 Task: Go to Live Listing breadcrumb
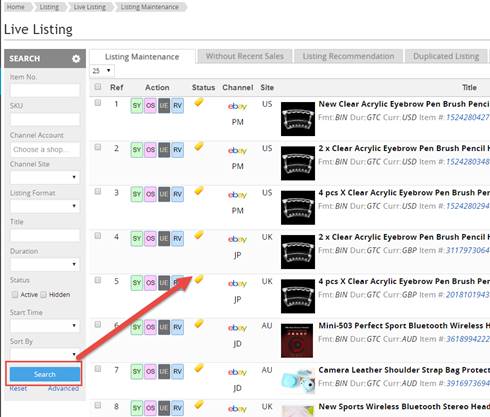pyautogui.click(x=89, y=7)
